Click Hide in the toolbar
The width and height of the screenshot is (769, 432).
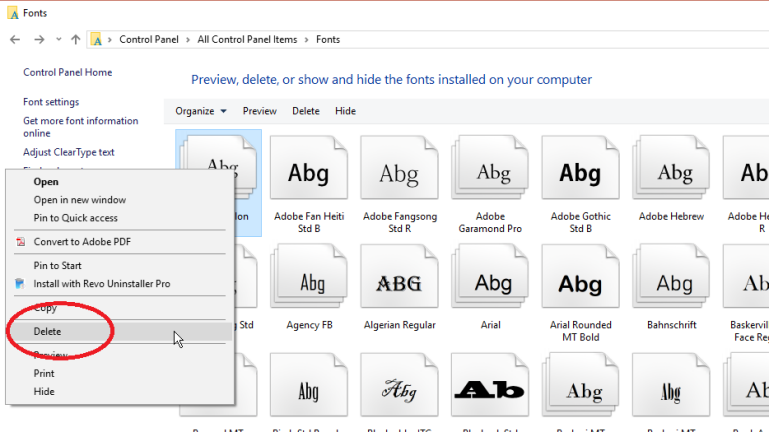point(345,111)
